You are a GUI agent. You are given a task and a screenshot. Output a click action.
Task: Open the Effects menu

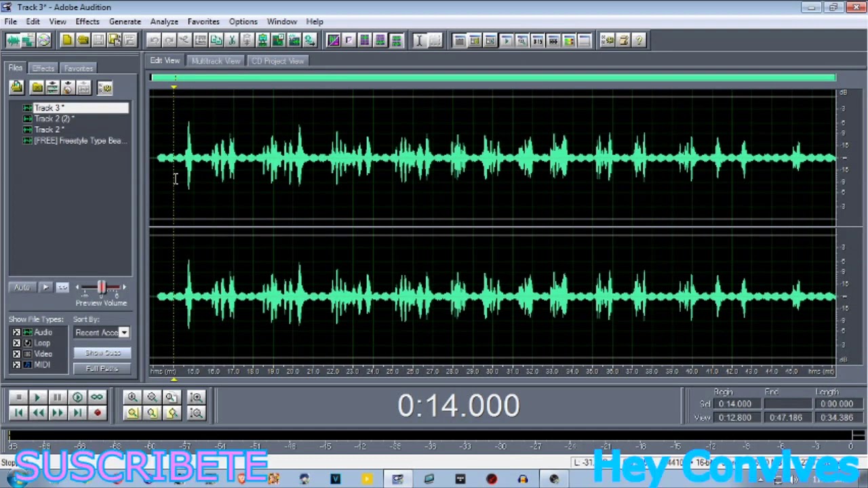87,22
